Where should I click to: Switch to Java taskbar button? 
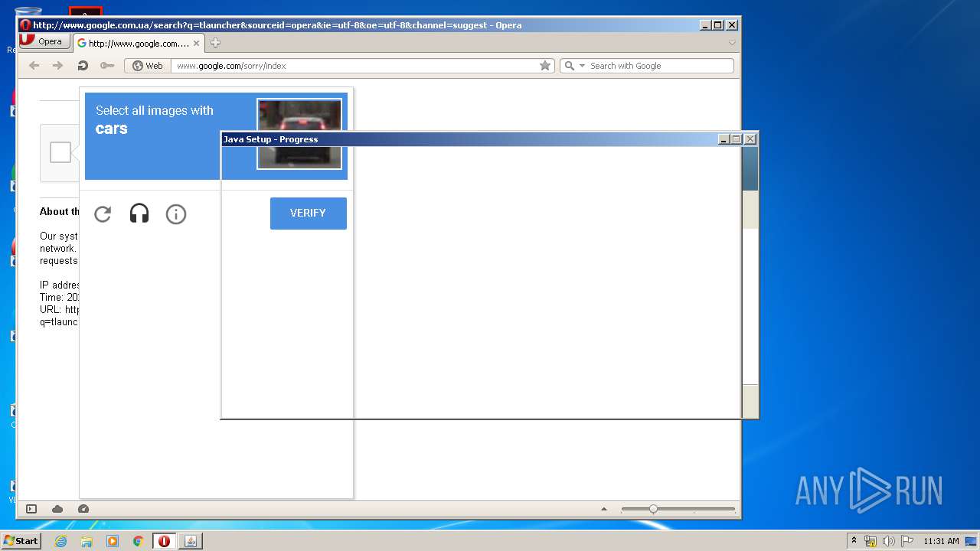[x=191, y=541]
